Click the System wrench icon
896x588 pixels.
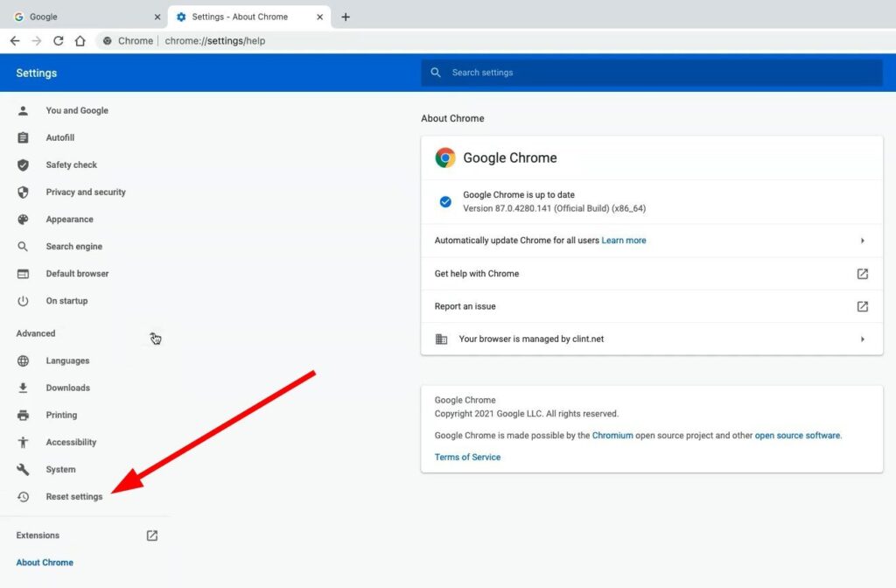pos(24,470)
